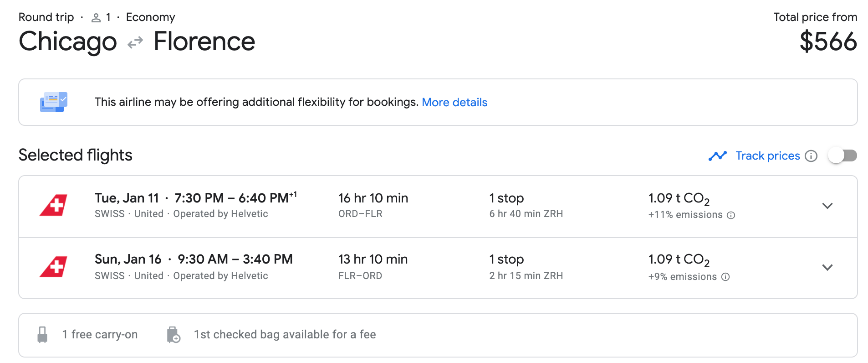
Task: Click the +11% emissions info icon
Action: pyautogui.click(x=731, y=215)
